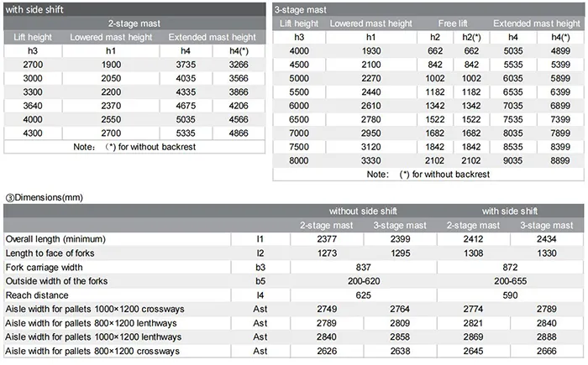Click the 625 reach distance value
588x365 pixels.
click(x=364, y=295)
